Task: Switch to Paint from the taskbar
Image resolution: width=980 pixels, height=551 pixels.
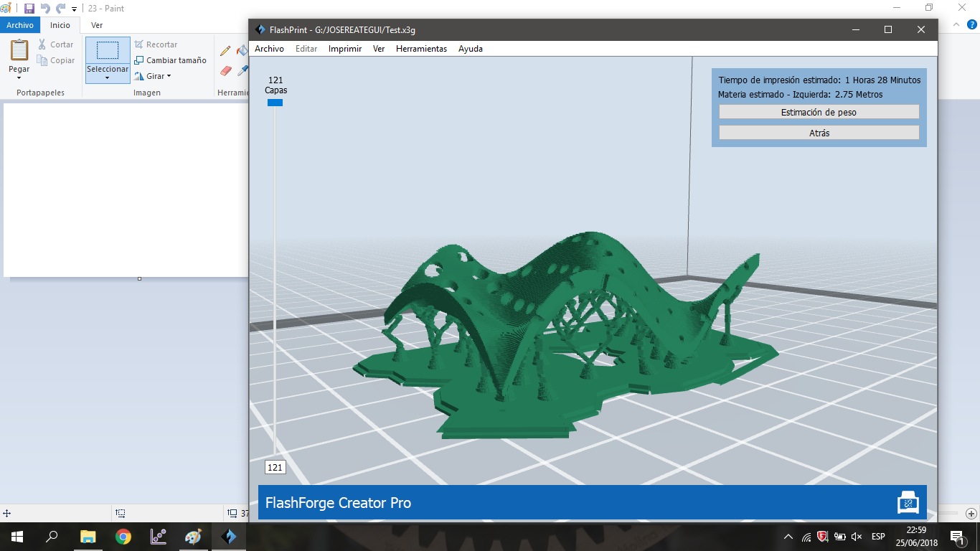Action: click(x=194, y=536)
